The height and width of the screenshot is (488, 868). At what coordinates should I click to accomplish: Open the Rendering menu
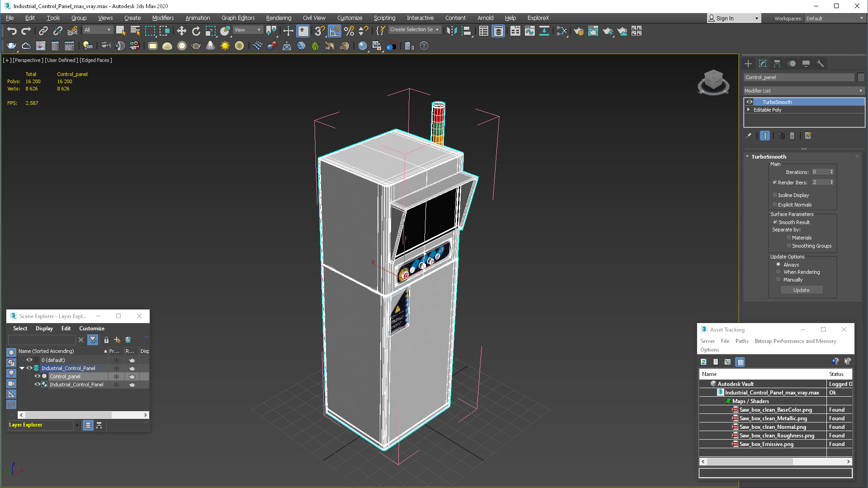[278, 18]
